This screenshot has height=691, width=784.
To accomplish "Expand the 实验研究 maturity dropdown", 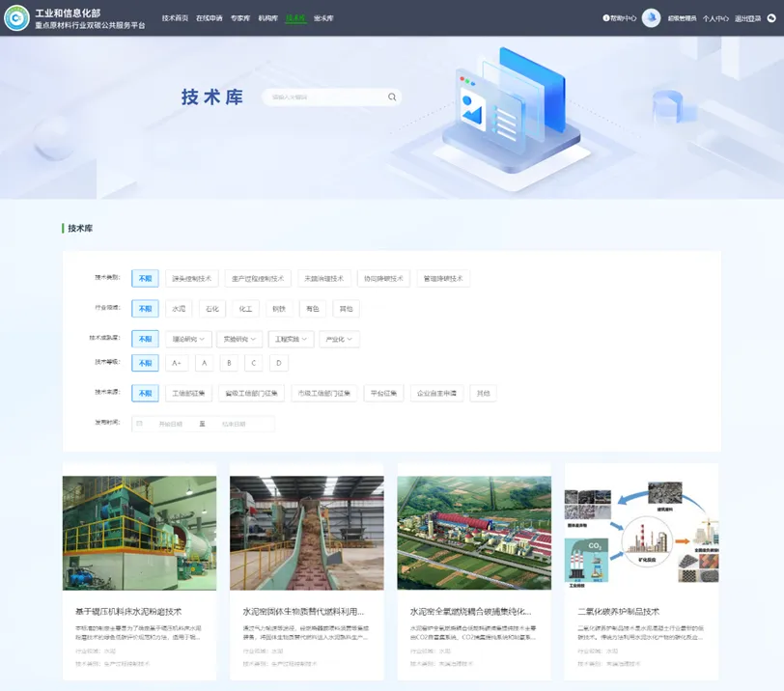I will pyautogui.click(x=239, y=340).
